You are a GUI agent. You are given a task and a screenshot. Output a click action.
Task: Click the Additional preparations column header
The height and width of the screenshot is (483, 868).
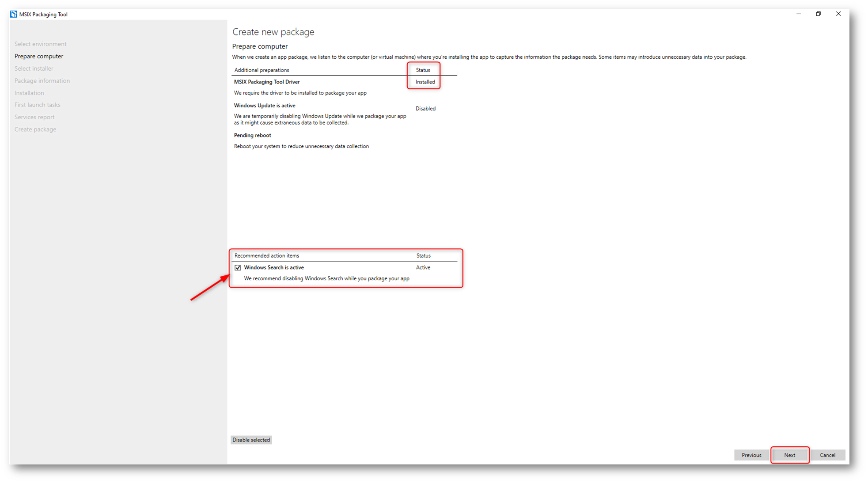click(x=262, y=70)
